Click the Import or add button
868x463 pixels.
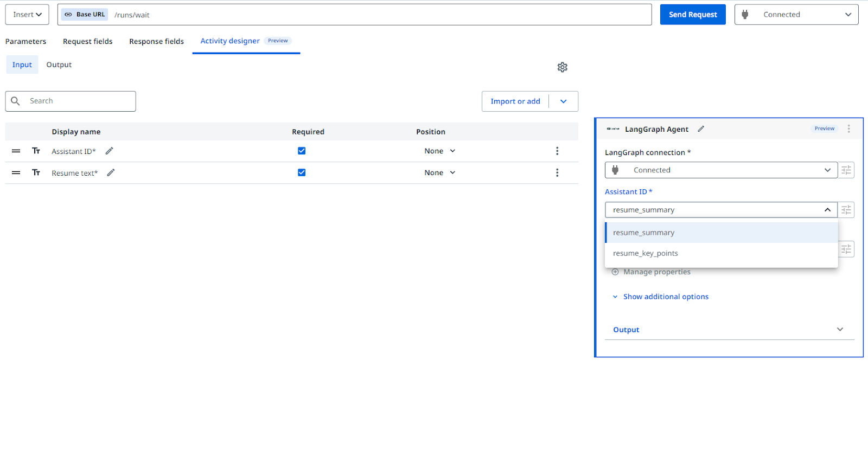515,101
